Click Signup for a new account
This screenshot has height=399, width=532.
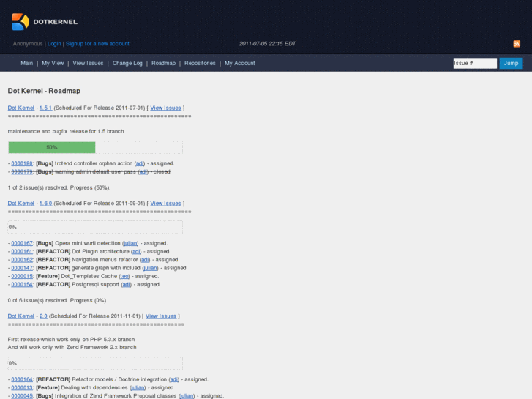tap(97, 44)
